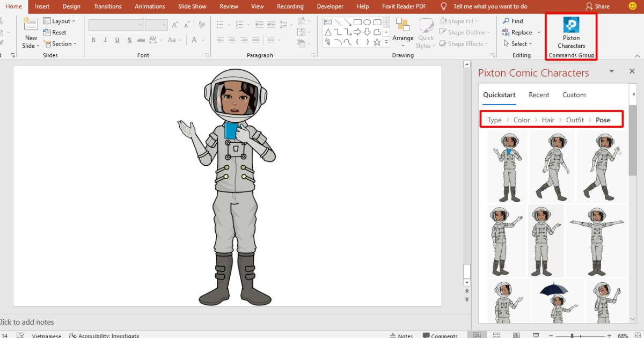Open Find from the Editing group
The width and height of the screenshot is (644, 338).
coord(514,20)
